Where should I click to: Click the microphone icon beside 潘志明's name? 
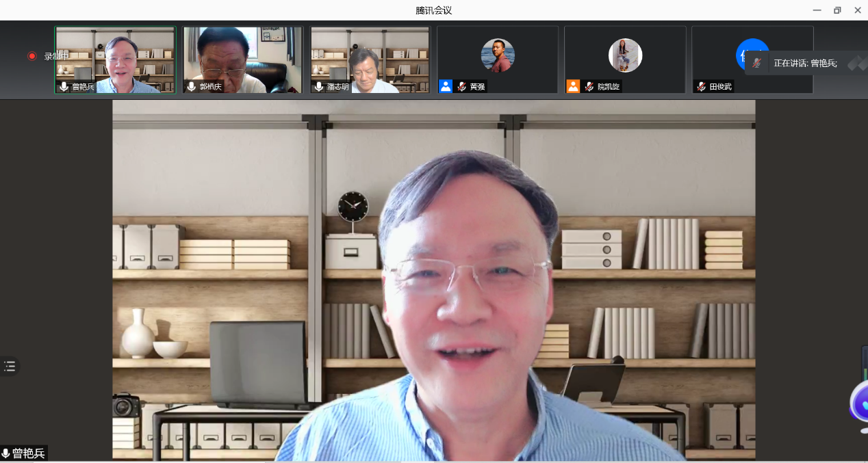[x=319, y=87]
